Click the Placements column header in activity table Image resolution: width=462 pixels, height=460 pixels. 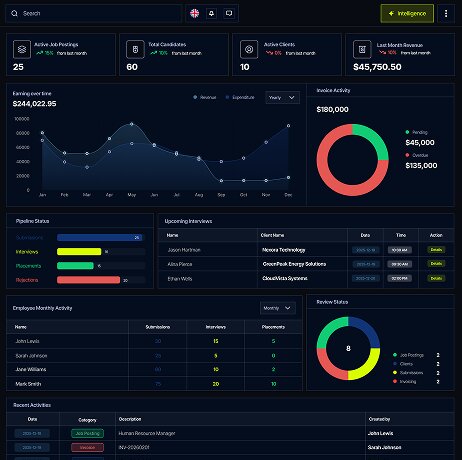pyautogui.click(x=273, y=327)
